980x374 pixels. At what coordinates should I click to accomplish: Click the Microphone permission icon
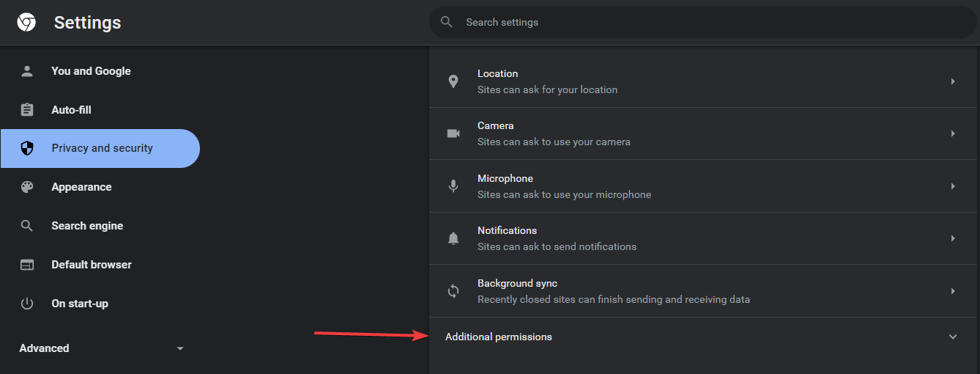click(453, 186)
